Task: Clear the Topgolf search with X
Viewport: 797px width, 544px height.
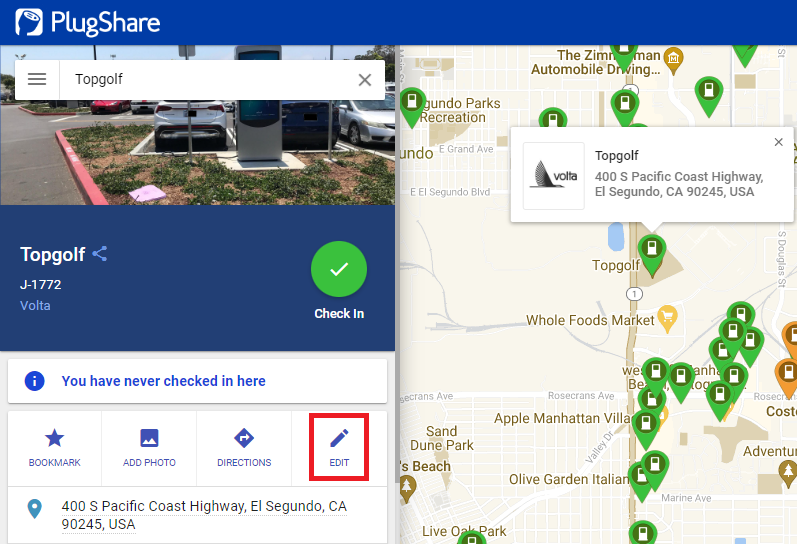Action: click(364, 80)
